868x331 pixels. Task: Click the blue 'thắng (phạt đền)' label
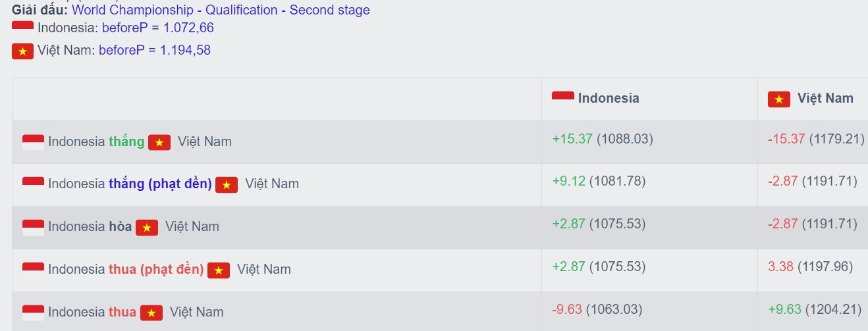point(160,184)
